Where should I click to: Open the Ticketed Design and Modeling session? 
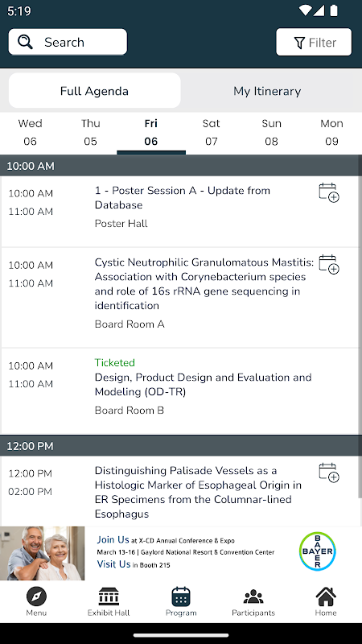tap(181, 391)
